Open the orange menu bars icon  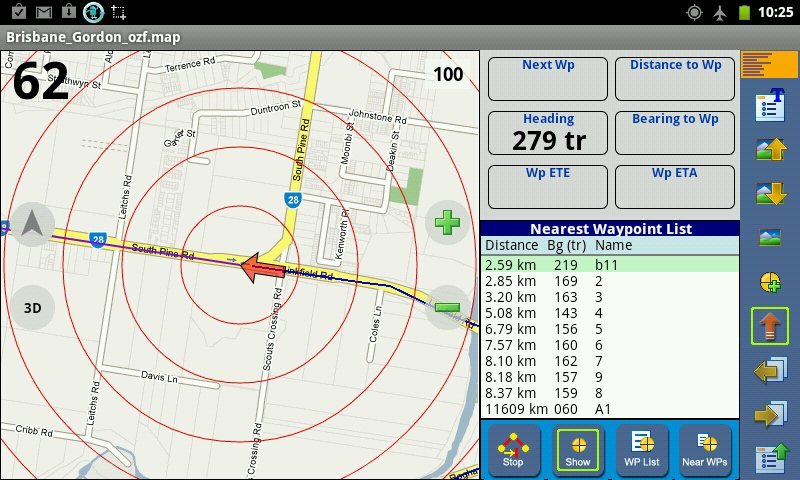pyautogui.click(x=769, y=65)
